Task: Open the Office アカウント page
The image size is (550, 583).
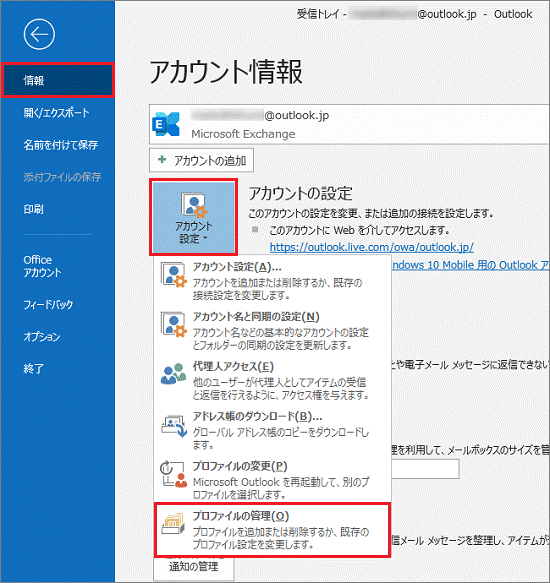Action: point(42,266)
